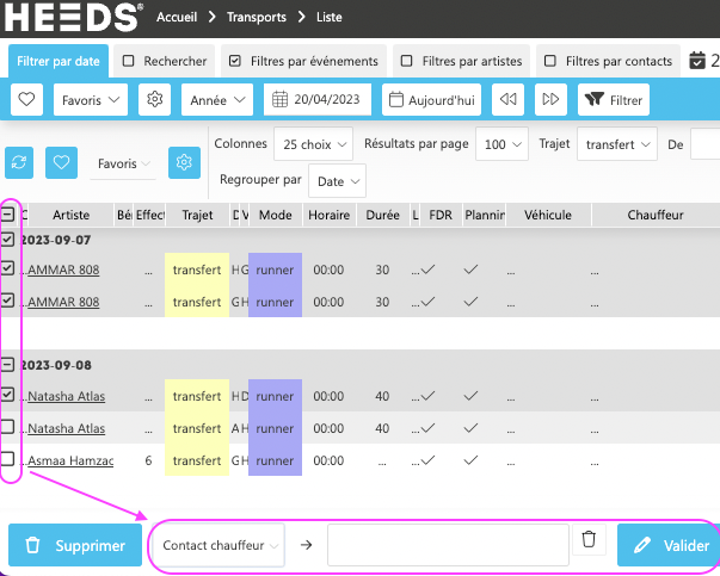Select the Filtrer par date tab
This screenshot has height=576, width=720.
point(58,61)
